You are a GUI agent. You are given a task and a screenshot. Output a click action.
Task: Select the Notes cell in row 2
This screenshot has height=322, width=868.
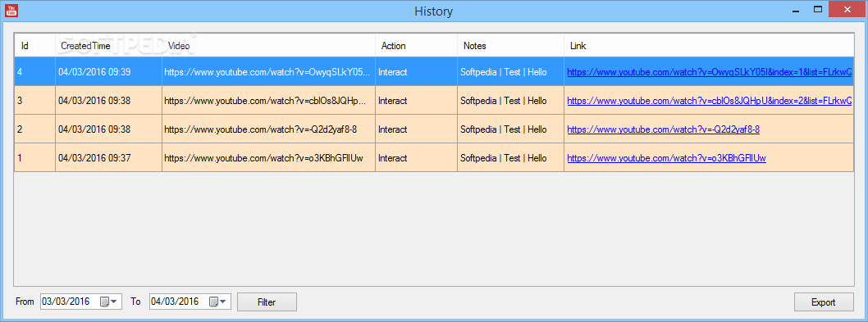(510, 129)
